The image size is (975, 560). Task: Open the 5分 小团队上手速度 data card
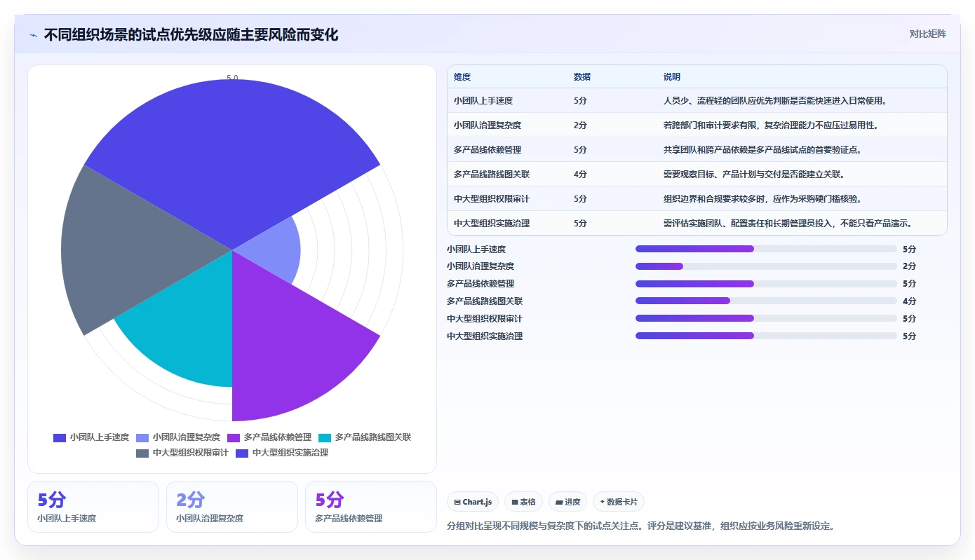point(93,507)
